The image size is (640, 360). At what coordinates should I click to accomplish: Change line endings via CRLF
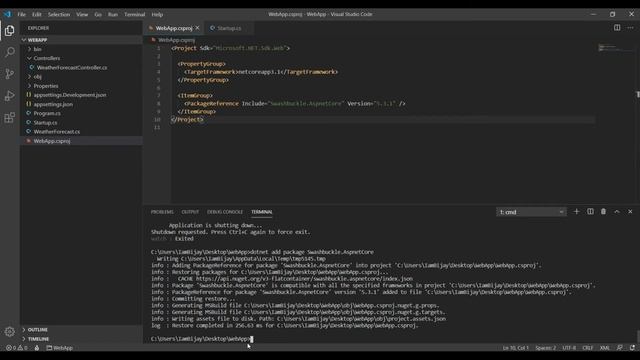pyautogui.click(x=588, y=348)
